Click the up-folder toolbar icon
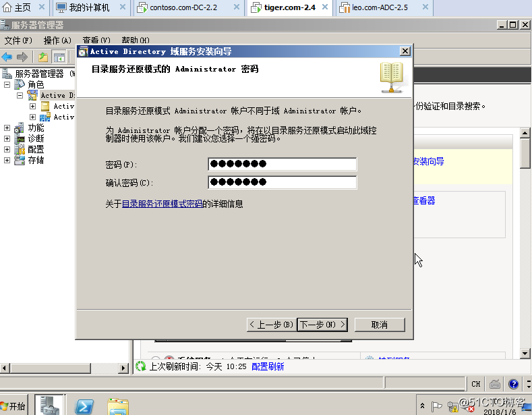The image size is (532, 415). [43, 57]
